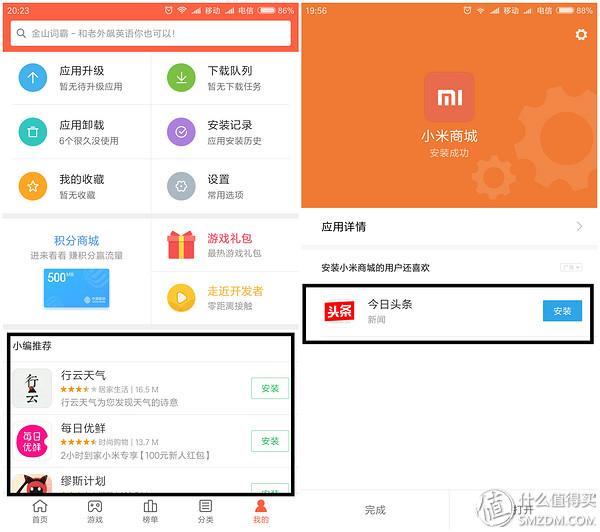600x532 pixels.
Task: Tap the 6个很久没使用 subtitle
Action: (x=89, y=141)
